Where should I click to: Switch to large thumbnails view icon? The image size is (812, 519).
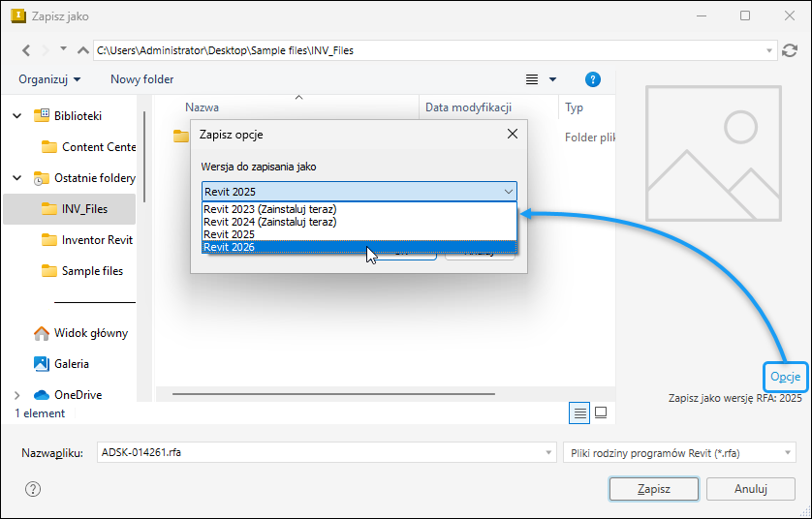pos(601,412)
